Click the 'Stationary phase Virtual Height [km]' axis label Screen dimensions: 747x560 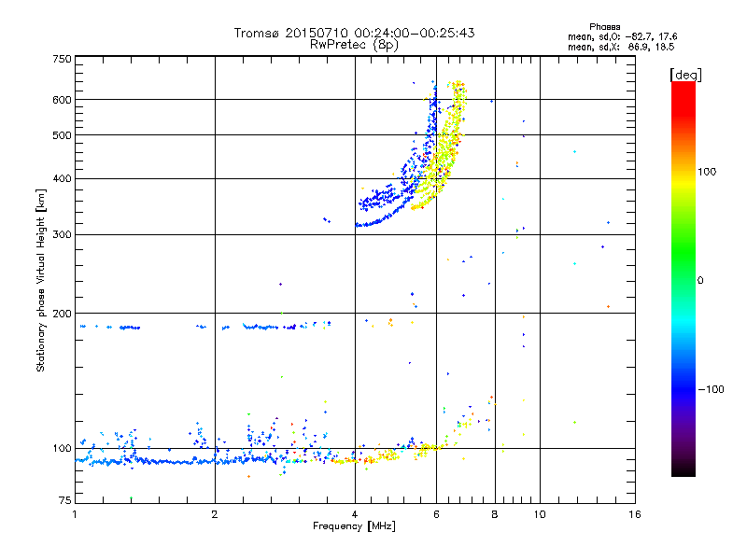coord(40,280)
